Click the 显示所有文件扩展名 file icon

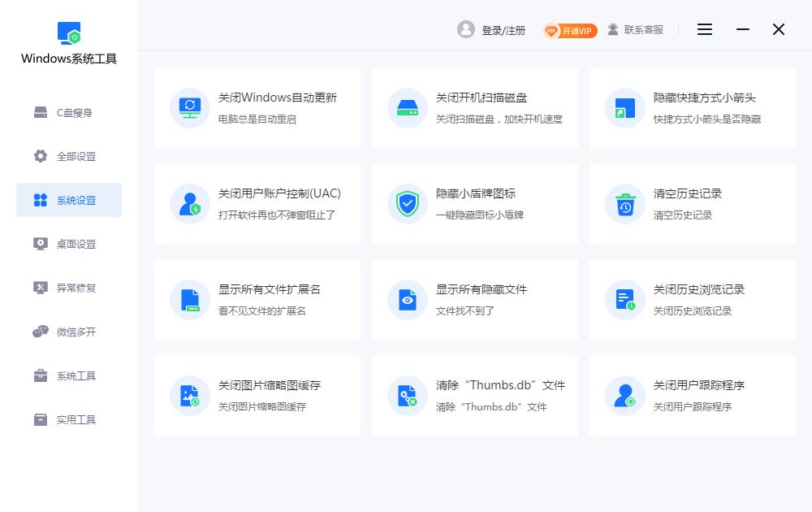[x=190, y=300]
